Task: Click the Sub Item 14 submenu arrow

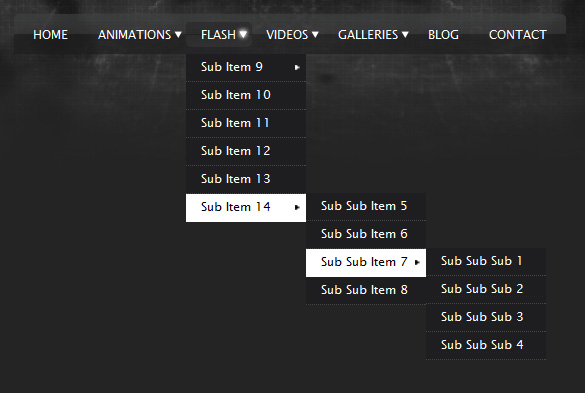Action: tap(297, 208)
